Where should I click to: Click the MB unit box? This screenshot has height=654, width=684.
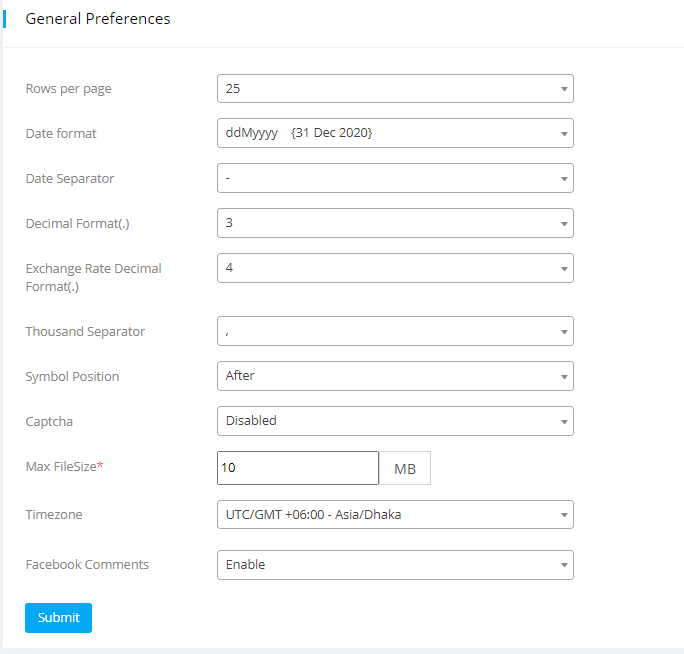coord(405,468)
